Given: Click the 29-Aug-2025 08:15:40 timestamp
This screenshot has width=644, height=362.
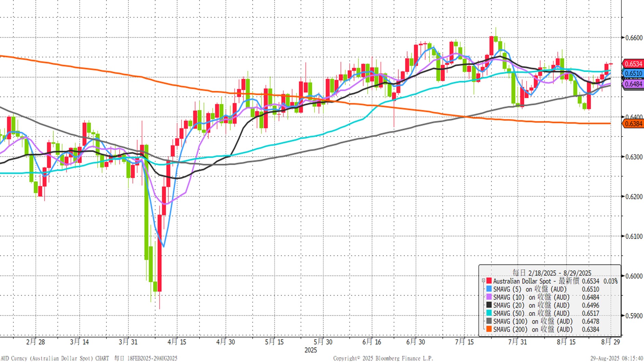Looking at the screenshot, I should [617, 358].
